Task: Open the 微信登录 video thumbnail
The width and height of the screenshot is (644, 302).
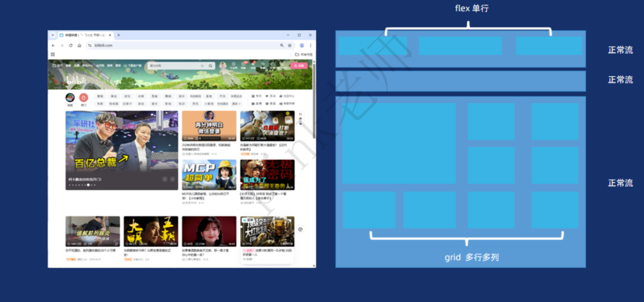Action: click(x=209, y=126)
